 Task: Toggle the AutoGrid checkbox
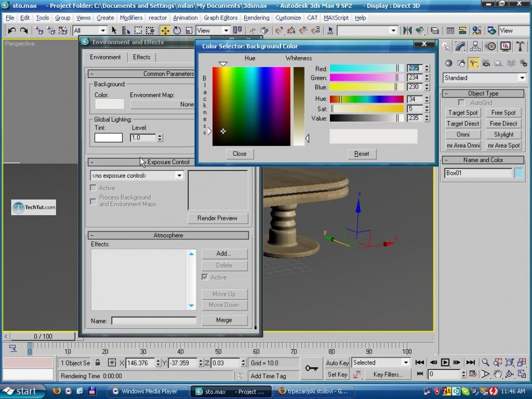pyautogui.click(x=461, y=103)
